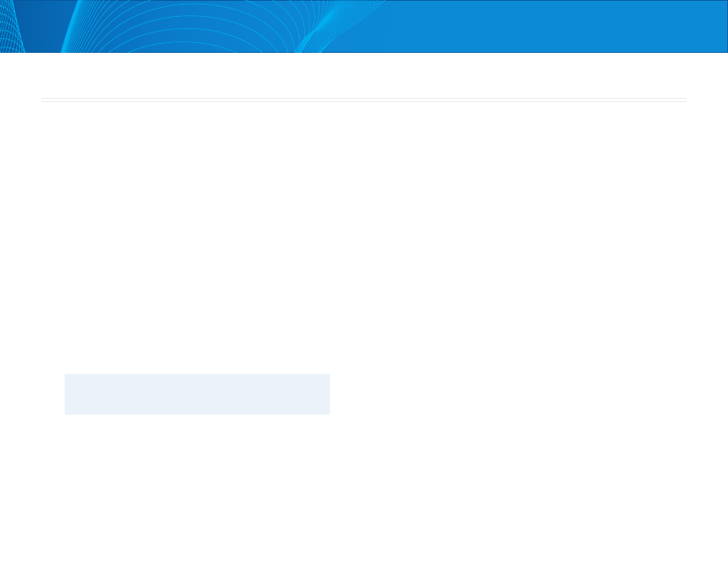Viewport: 728px width, 562px height.
Task: Click the light blue rectangular box
Action: click(197, 394)
